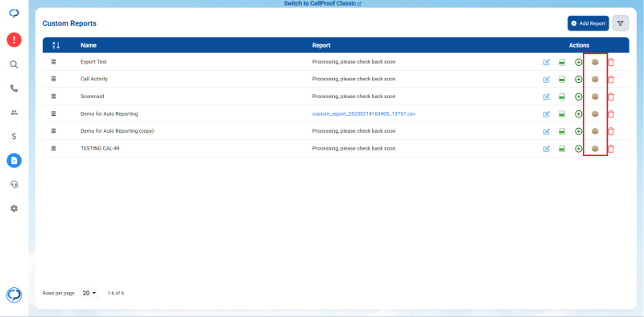Edit the TESTING CAL-49 report
The width and height of the screenshot is (644, 317).
click(x=547, y=149)
